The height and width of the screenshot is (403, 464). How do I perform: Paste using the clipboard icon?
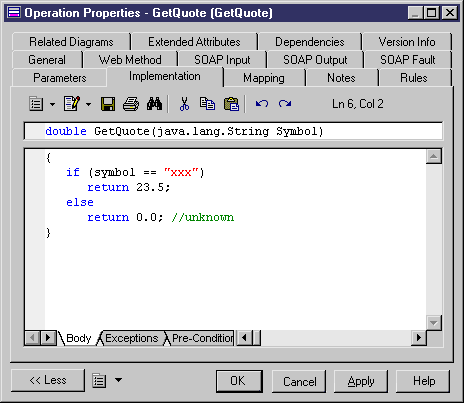pyautogui.click(x=231, y=104)
